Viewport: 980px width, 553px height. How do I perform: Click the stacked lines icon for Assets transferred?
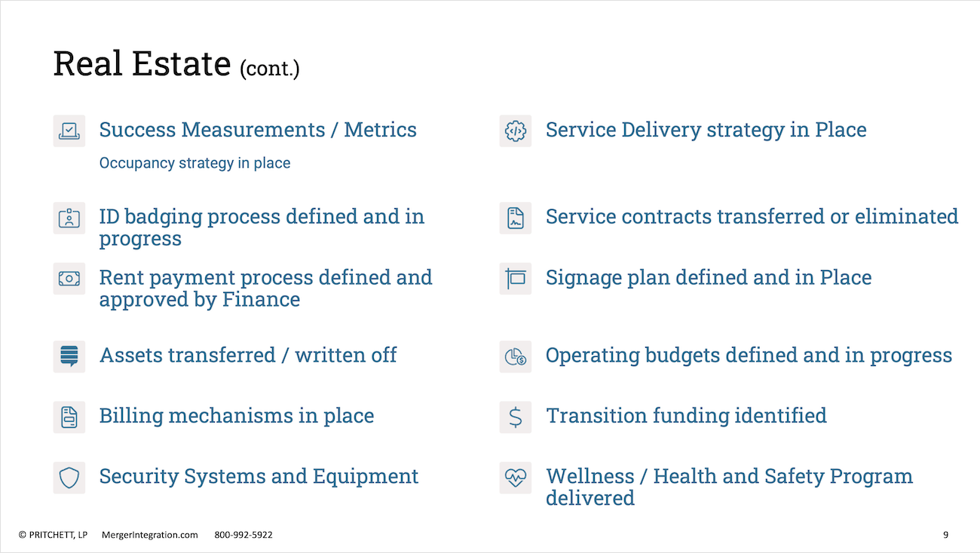click(69, 355)
